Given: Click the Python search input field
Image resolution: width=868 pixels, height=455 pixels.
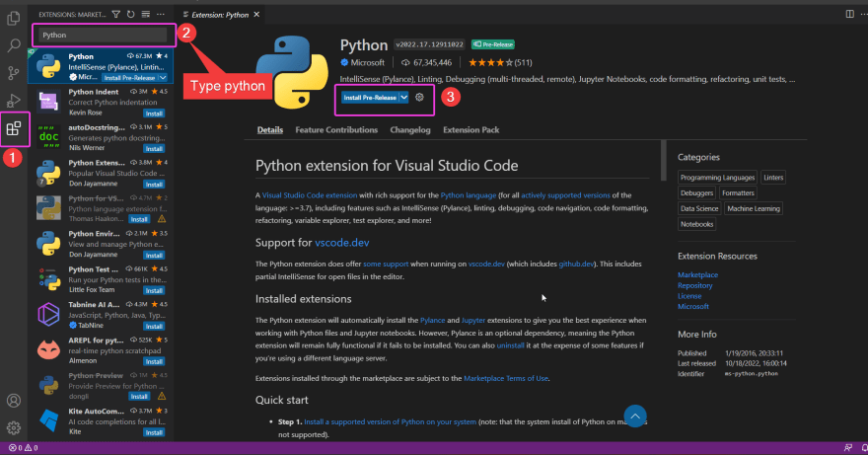Looking at the screenshot, I should click(103, 35).
